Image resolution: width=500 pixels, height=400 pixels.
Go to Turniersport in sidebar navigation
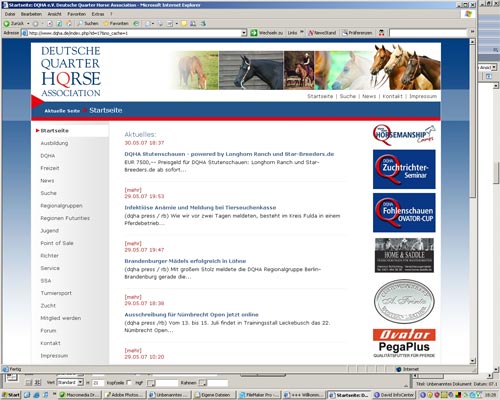(56, 293)
